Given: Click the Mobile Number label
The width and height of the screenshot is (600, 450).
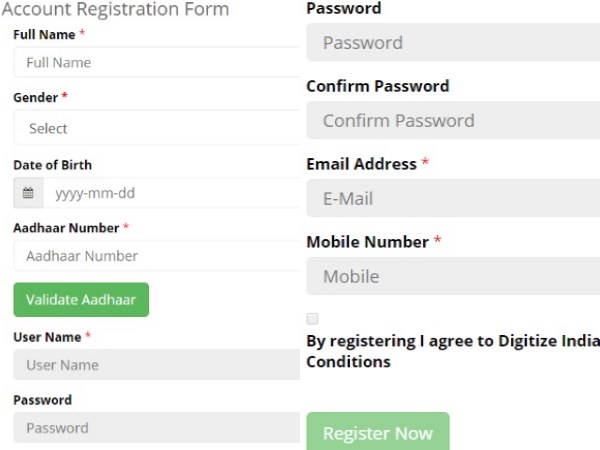Looking at the screenshot, I should (367, 242).
